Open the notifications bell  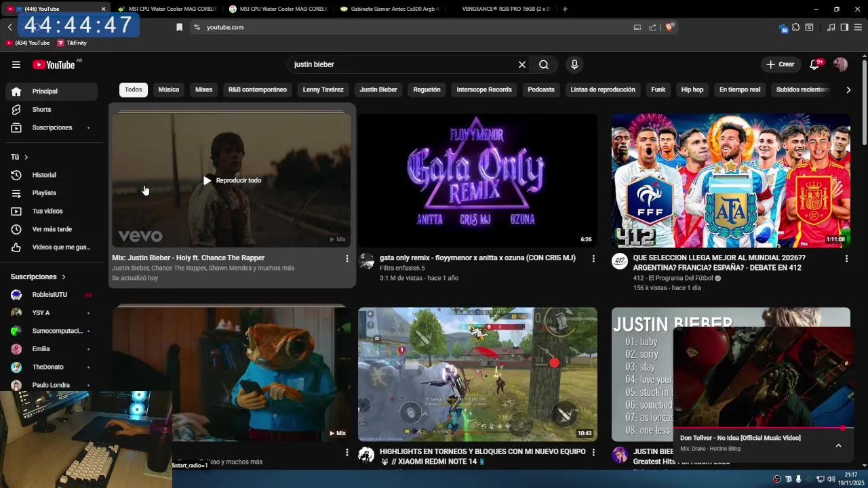[x=815, y=64]
